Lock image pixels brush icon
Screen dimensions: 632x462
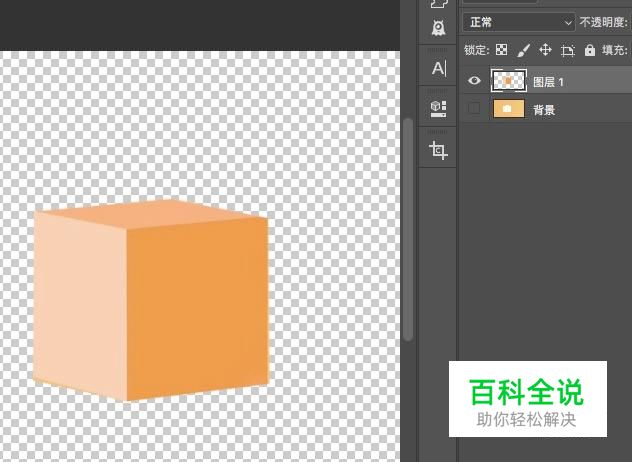click(x=523, y=50)
